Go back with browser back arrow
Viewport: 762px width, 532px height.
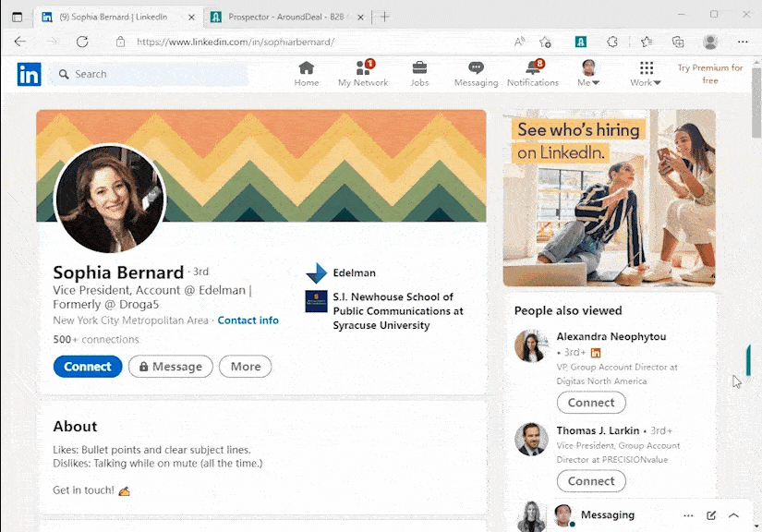tap(20, 42)
